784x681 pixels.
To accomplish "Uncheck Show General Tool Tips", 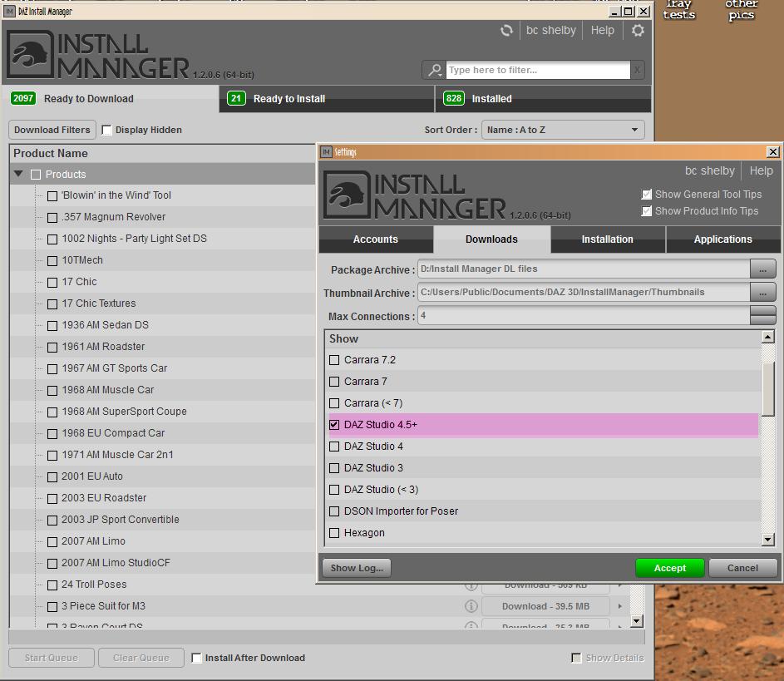I will point(646,195).
